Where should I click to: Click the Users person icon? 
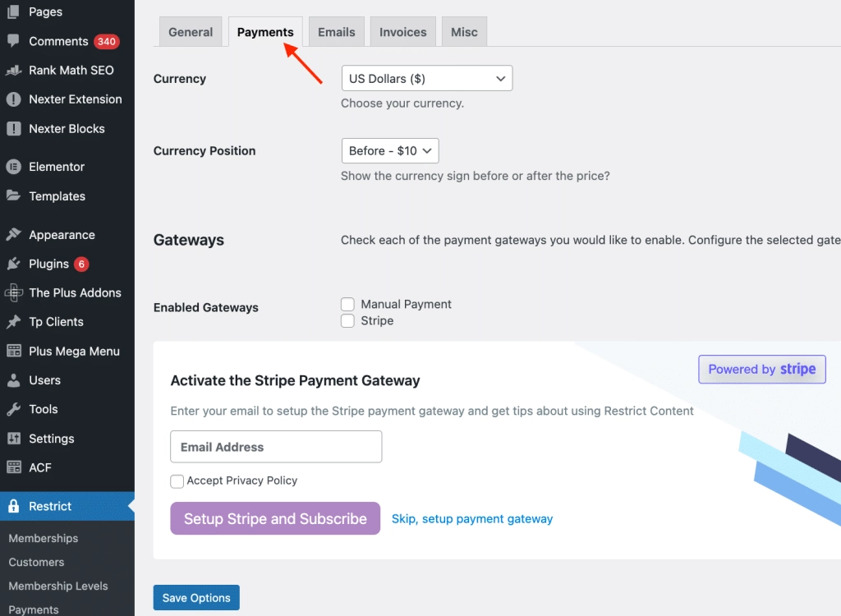click(x=13, y=380)
